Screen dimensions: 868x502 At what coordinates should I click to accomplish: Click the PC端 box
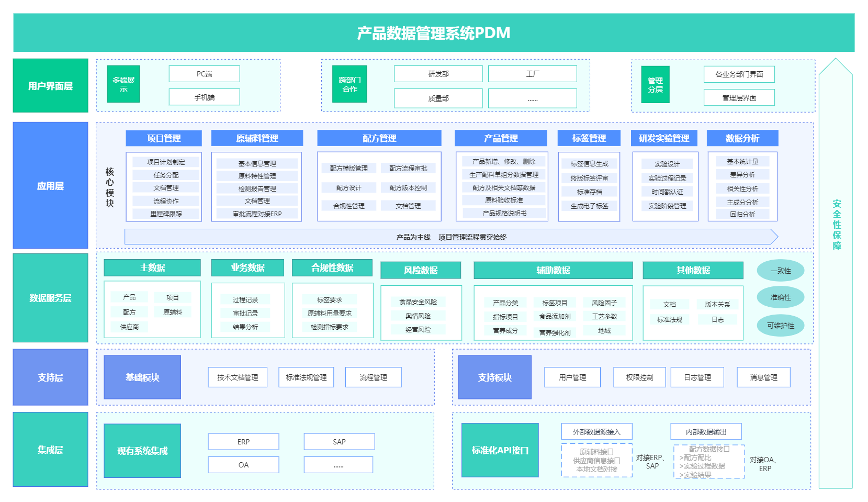[x=204, y=74]
